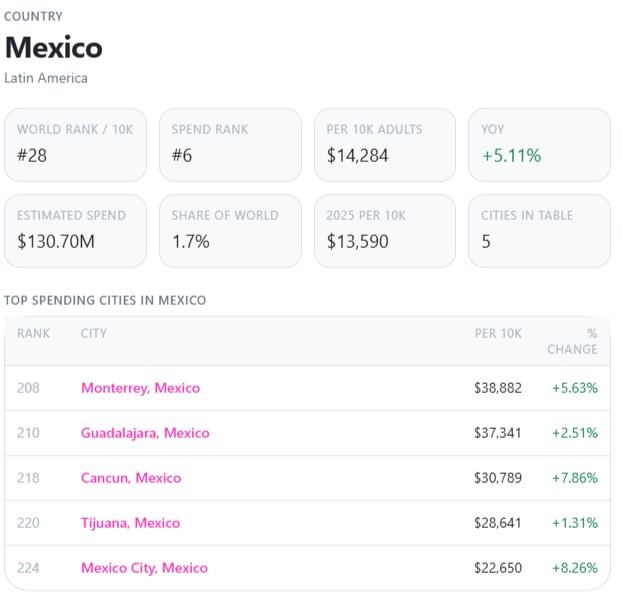
Task: Click rank 224 in the Mexico City row
Action: tap(28, 568)
